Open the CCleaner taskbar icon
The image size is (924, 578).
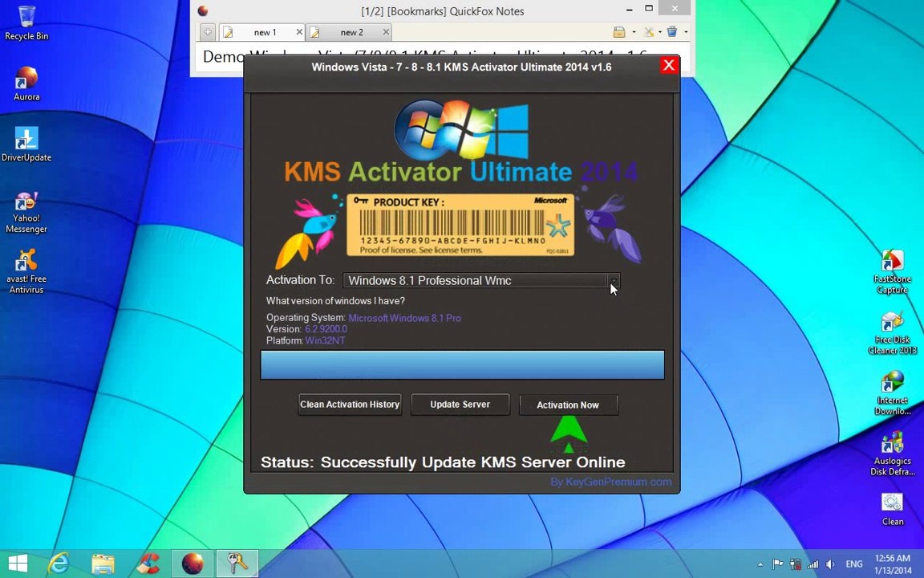(148, 564)
